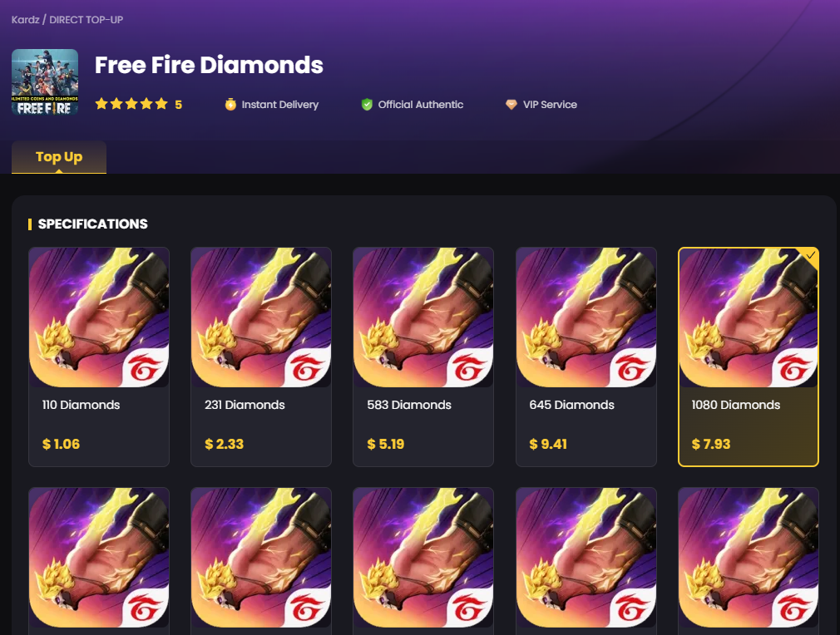This screenshot has height=635, width=840.
Task: Click the Garena logo on 110 Diamonds image
Action: pyautogui.click(x=146, y=367)
